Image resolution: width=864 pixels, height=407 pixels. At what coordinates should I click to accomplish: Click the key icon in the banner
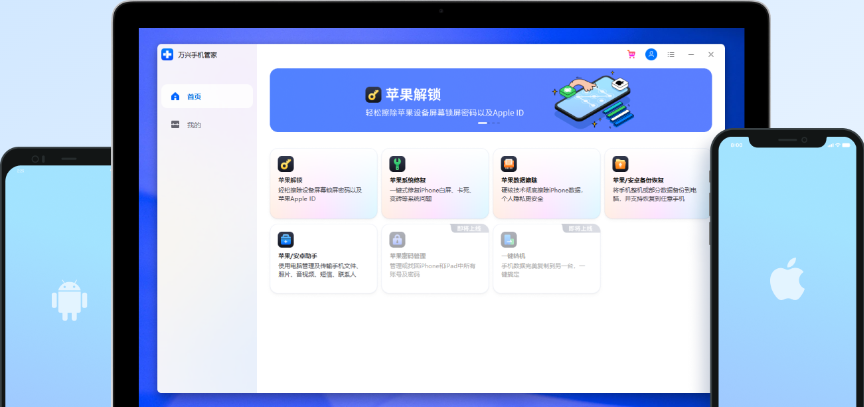pyautogui.click(x=374, y=95)
